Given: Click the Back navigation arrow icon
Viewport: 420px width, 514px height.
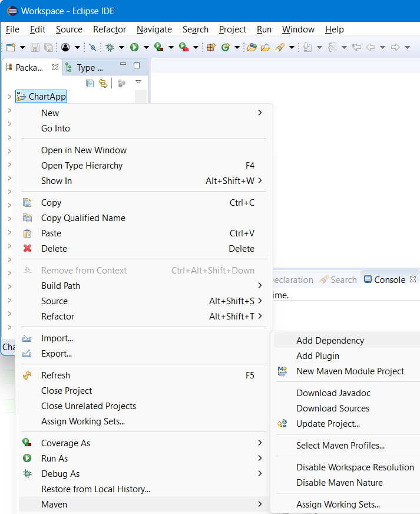Looking at the screenshot, I should click(x=370, y=47).
